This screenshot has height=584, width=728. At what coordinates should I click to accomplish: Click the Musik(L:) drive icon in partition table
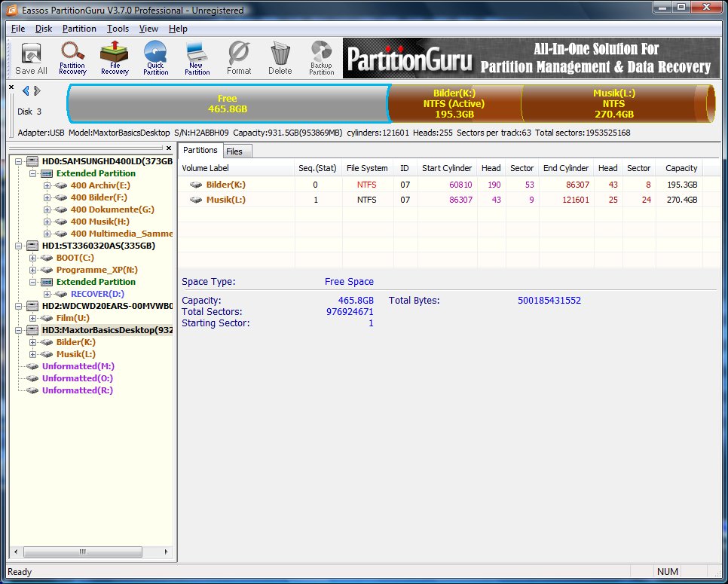click(x=196, y=200)
